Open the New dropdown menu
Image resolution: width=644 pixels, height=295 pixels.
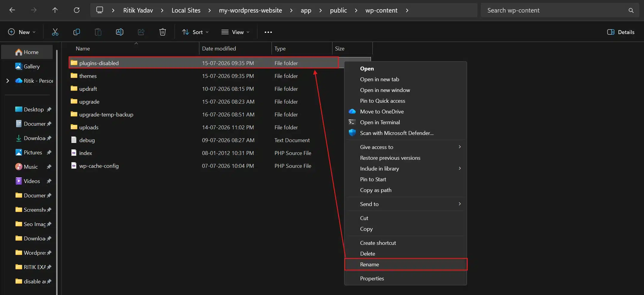point(22,32)
